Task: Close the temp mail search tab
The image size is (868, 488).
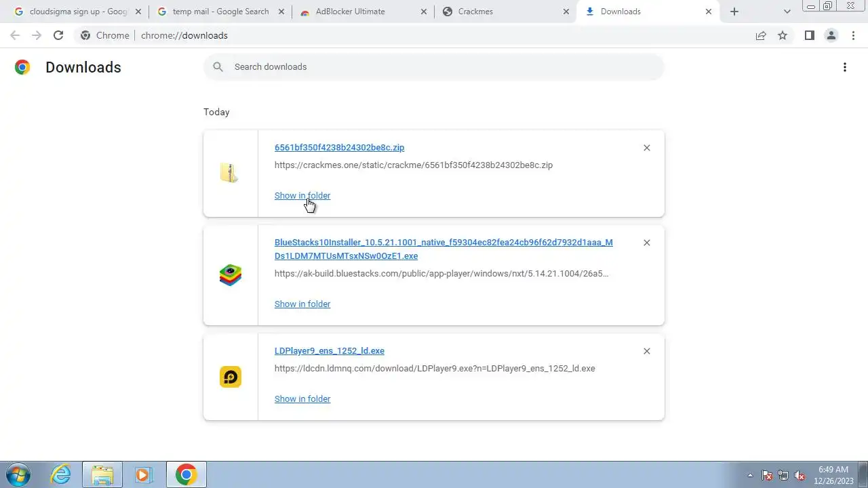Action: pos(281,12)
